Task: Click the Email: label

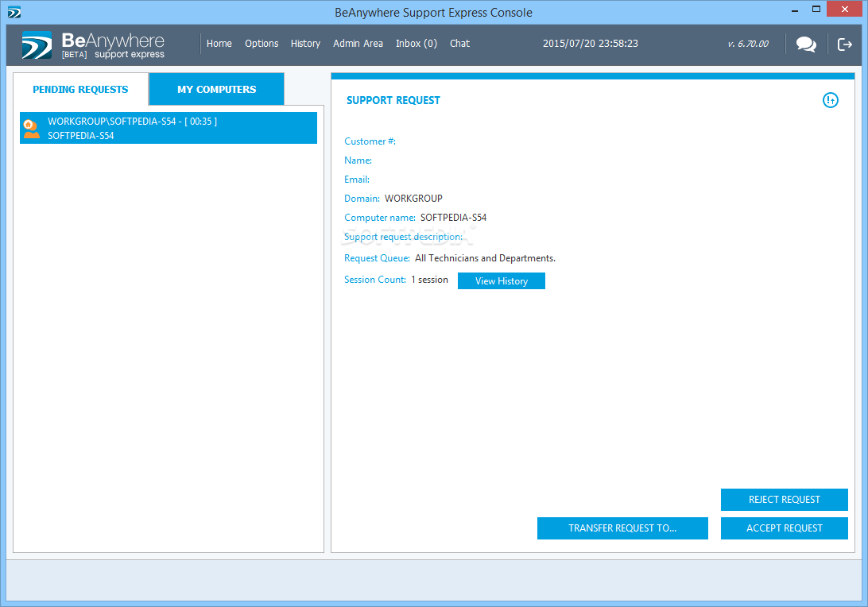Action: coord(357,180)
